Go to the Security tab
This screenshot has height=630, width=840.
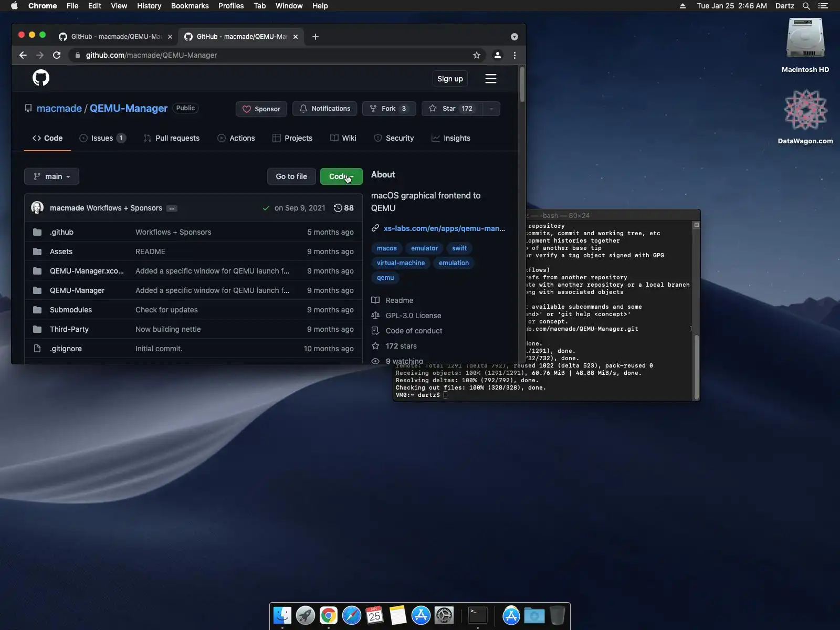coord(394,138)
